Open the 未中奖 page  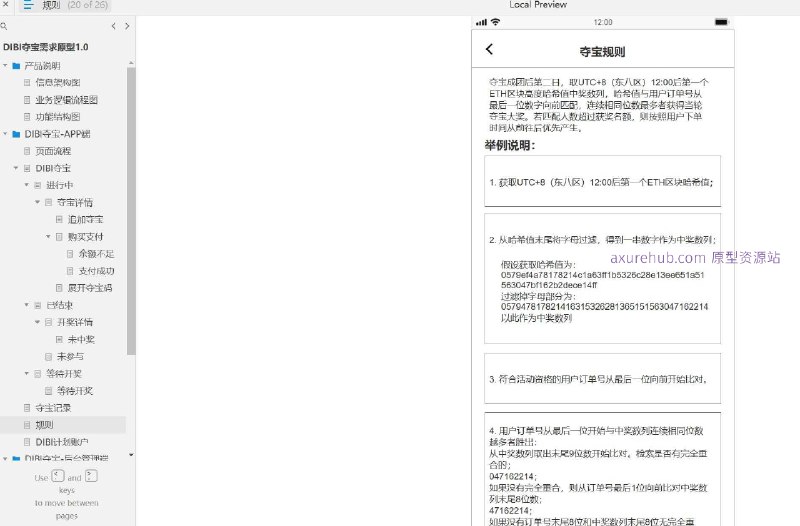tap(81, 339)
